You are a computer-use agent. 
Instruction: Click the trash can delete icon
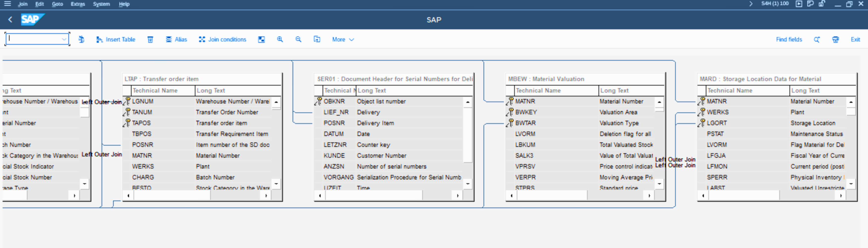[x=150, y=39]
